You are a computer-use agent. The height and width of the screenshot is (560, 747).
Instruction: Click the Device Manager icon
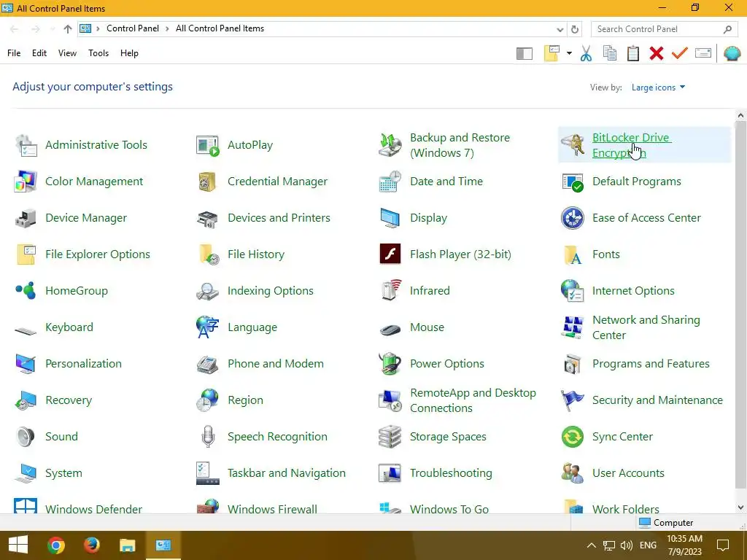[x=26, y=218]
